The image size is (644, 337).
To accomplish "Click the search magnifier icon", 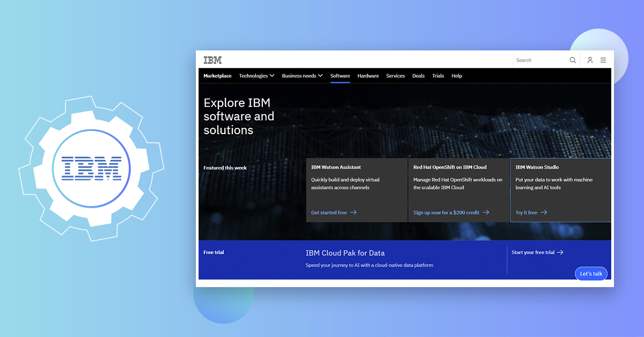I will coord(573,60).
